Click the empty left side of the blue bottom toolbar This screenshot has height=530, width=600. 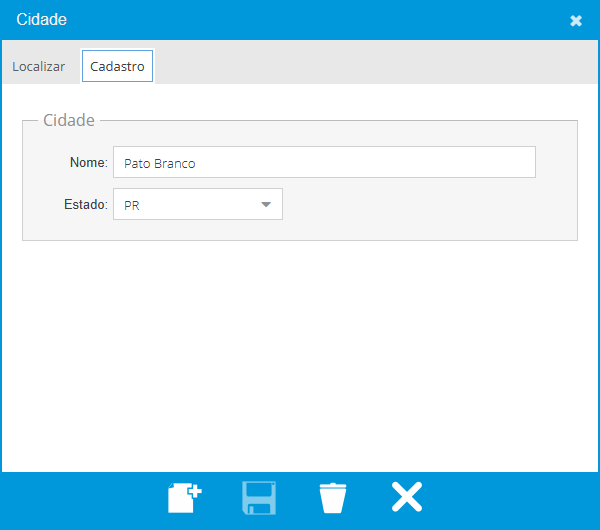pyautogui.click(x=70, y=500)
